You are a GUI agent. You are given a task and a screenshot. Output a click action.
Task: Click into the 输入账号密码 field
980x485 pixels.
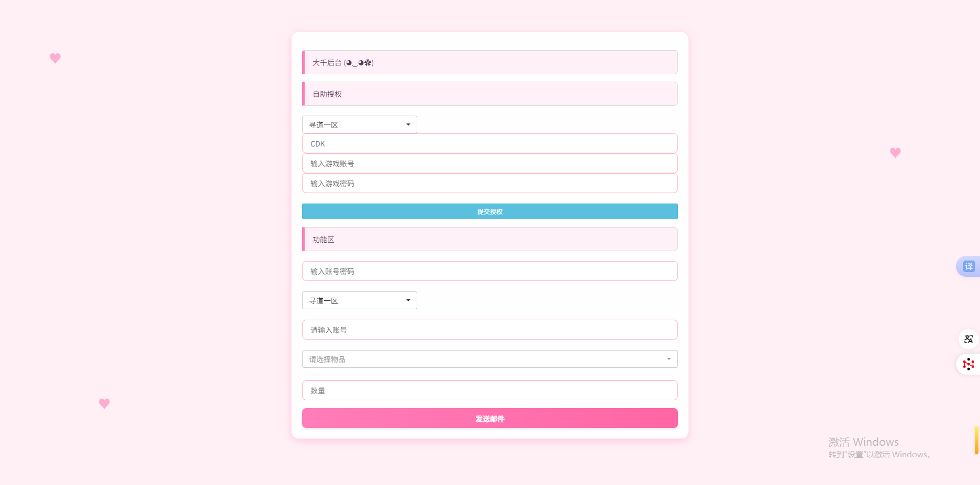pyautogui.click(x=490, y=271)
